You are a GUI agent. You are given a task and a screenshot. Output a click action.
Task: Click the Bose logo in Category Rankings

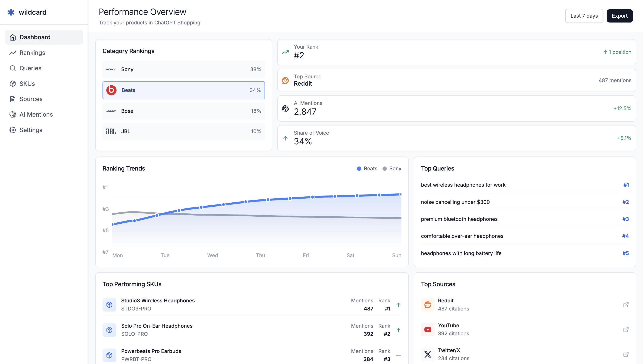[x=111, y=111]
